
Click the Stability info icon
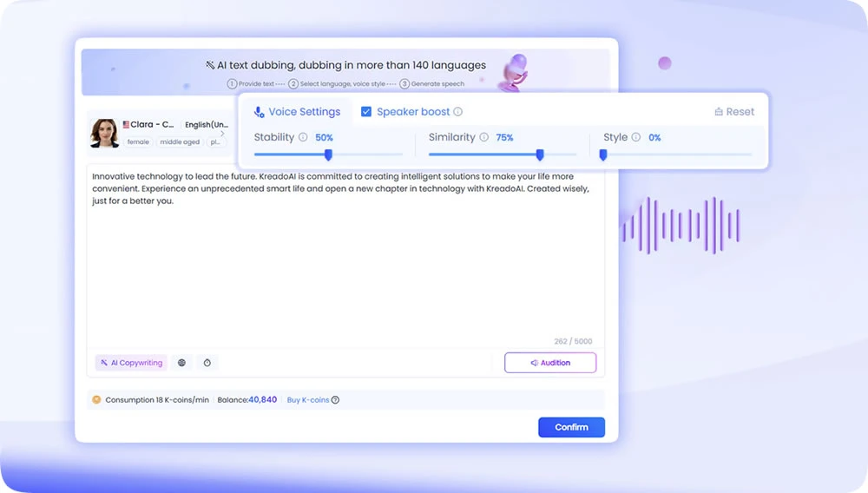pos(303,137)
